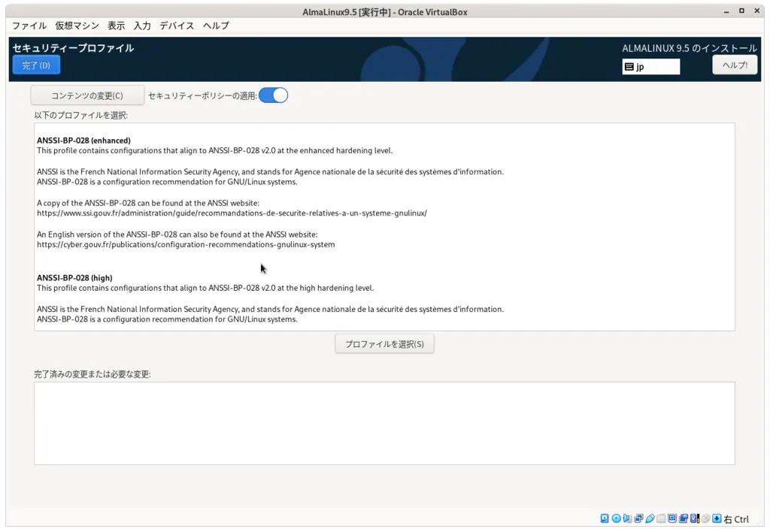Click the USB devices status icon

[650, 518]
